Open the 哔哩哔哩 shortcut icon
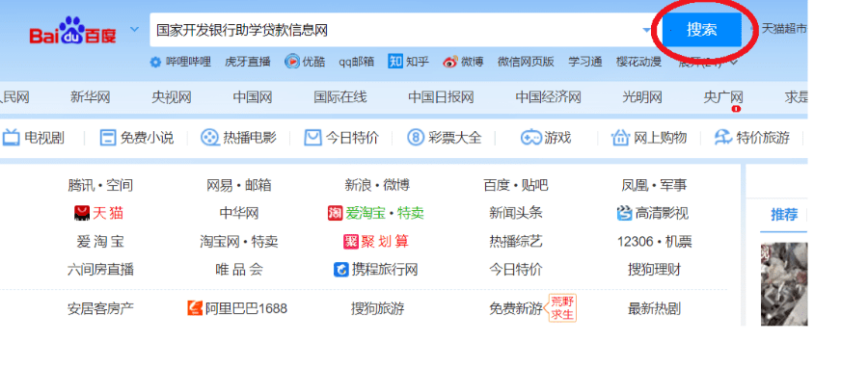868x368 pixels. coord(155,62)
